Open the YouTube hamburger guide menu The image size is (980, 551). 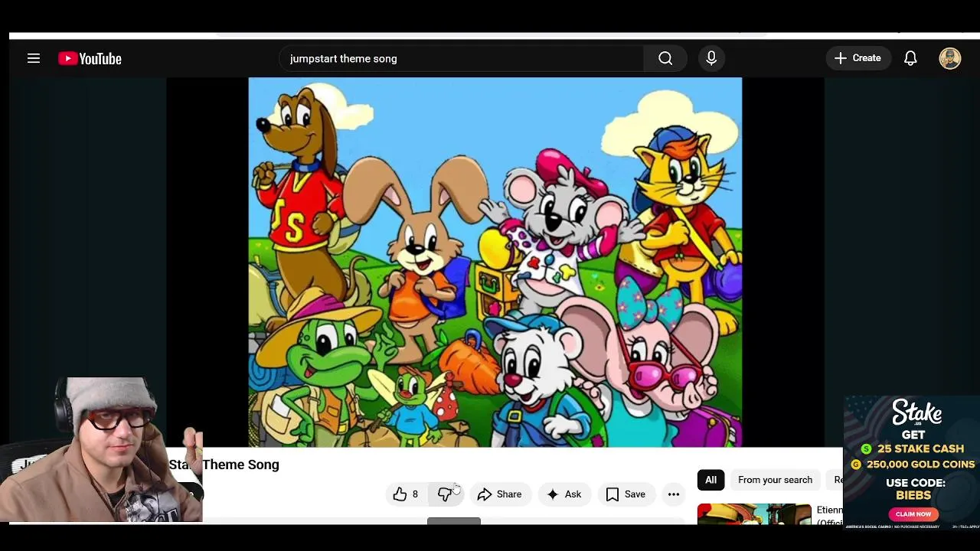[x=34, y=58]
